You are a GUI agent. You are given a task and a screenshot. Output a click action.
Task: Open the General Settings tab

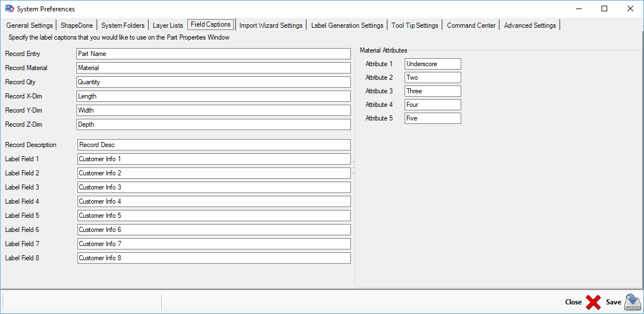pos(29,25)
